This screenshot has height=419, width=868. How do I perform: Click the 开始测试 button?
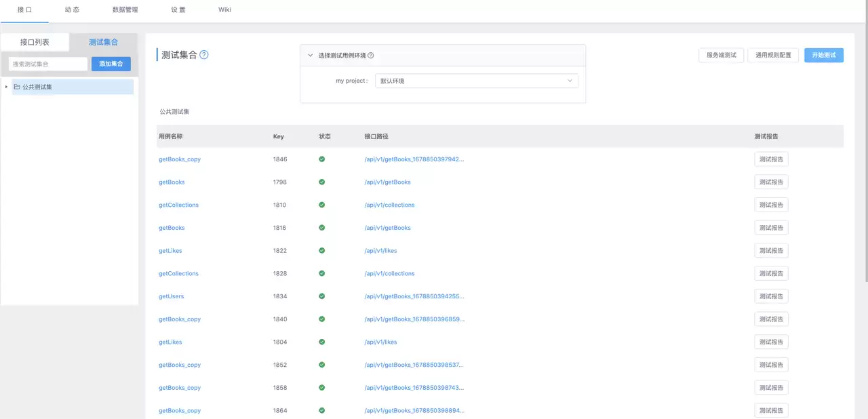824,56
